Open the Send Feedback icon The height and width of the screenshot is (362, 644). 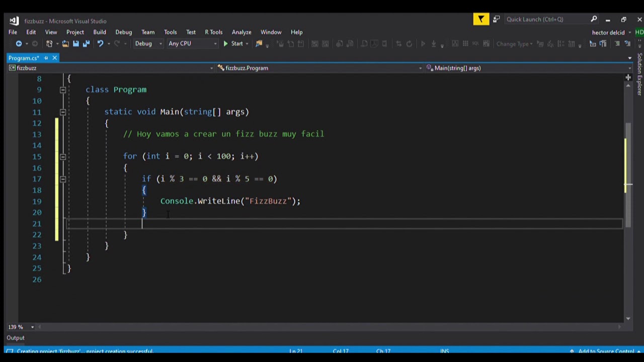click(x=497, y=19)
